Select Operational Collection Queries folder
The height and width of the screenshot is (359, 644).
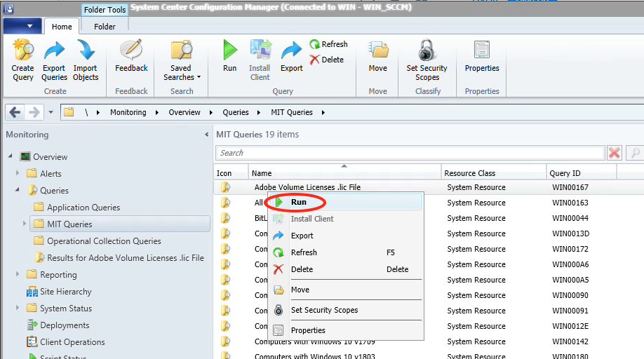pos(98,241)
